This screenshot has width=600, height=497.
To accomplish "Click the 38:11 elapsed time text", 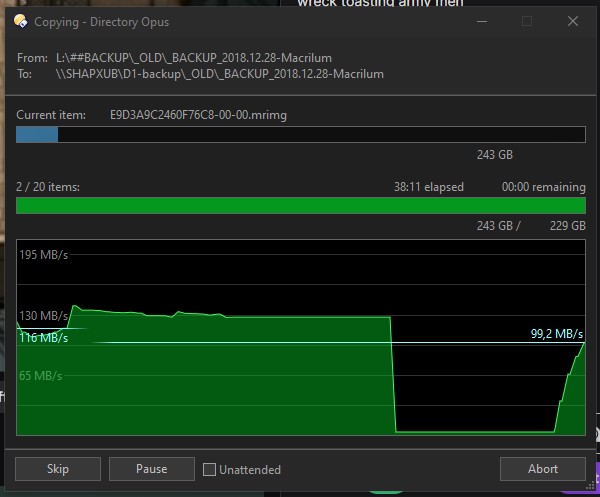I will coord(430,187).
